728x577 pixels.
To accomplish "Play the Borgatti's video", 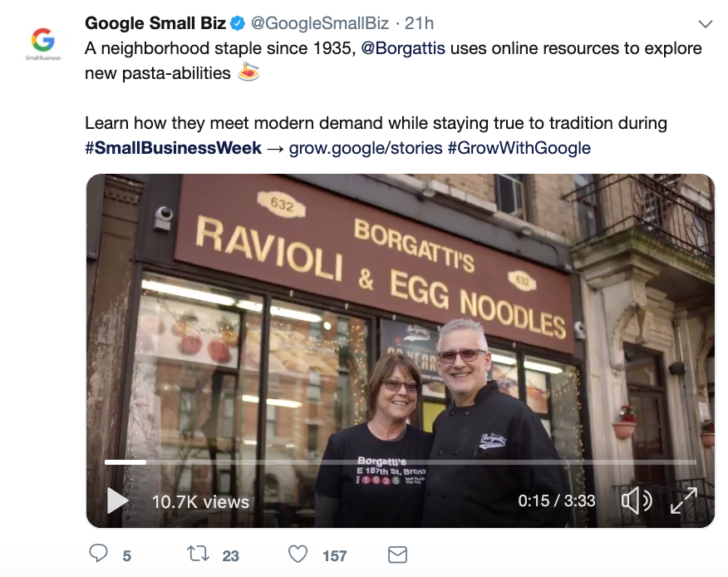I will coord(118,501).
